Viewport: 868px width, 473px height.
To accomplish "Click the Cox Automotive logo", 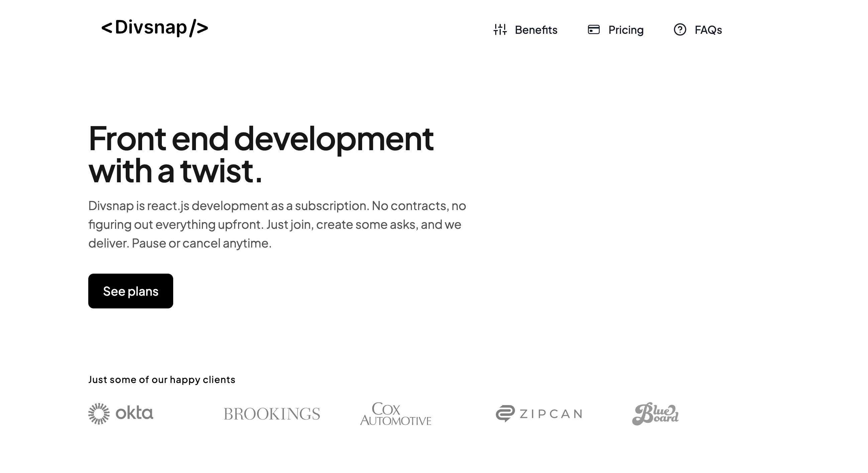I will click(x=396, y=414).
